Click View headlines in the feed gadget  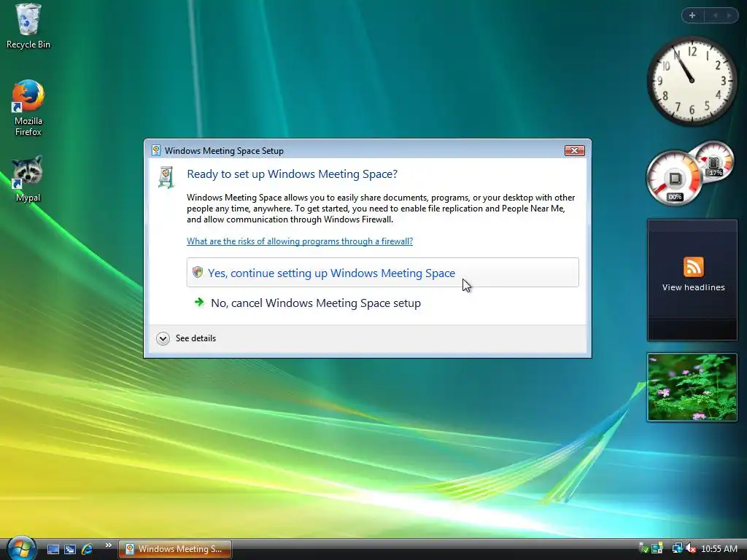click(693, 287)
